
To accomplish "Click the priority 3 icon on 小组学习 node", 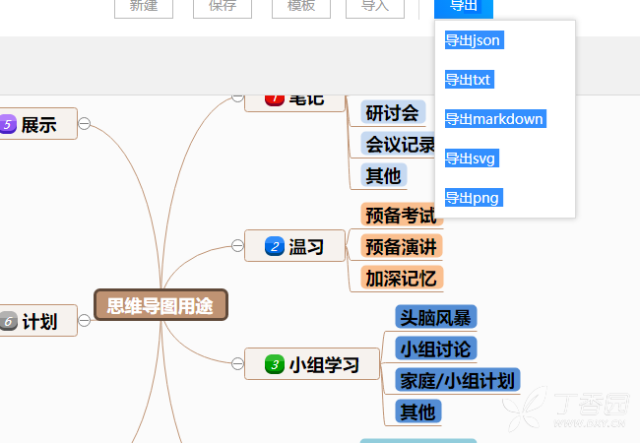I will tap(274, 365).
